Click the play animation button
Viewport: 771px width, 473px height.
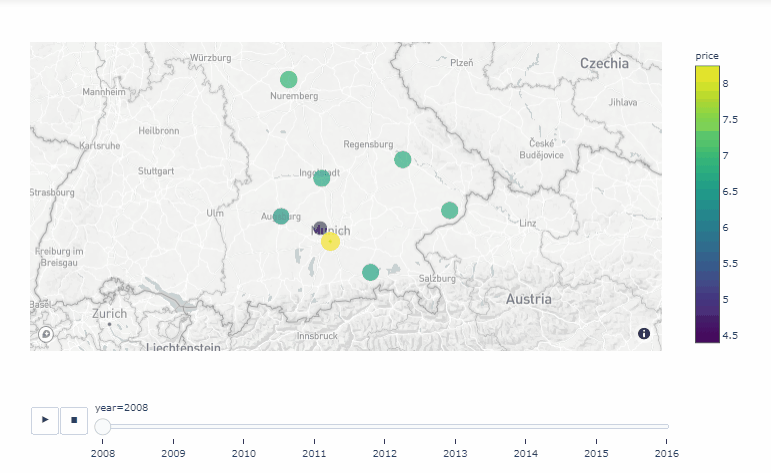(45, 420)
